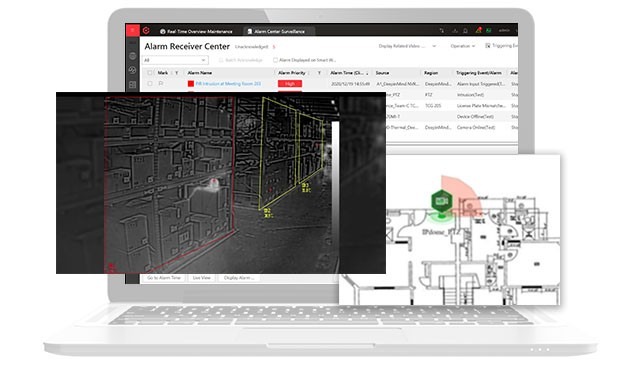This screenshot has width=642, height=365.
Task: Click the alarm warning icon with red badge
Action: pyautogui.click(x=478, y=31)
